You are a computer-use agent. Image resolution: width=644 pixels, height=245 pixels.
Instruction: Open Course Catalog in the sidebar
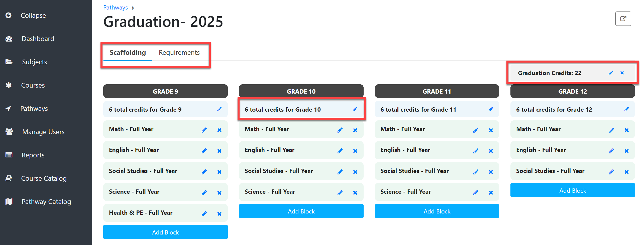pos(44,178)
